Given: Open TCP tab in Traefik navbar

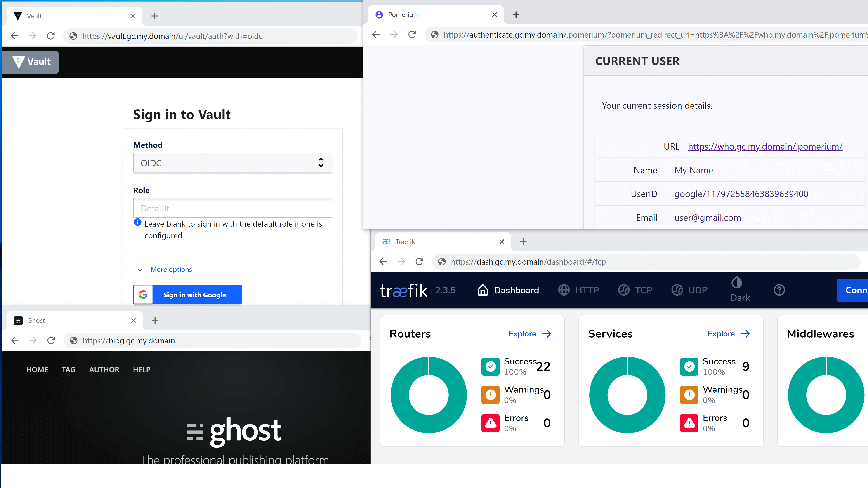Looking at the screenshot, I should 635,290.
